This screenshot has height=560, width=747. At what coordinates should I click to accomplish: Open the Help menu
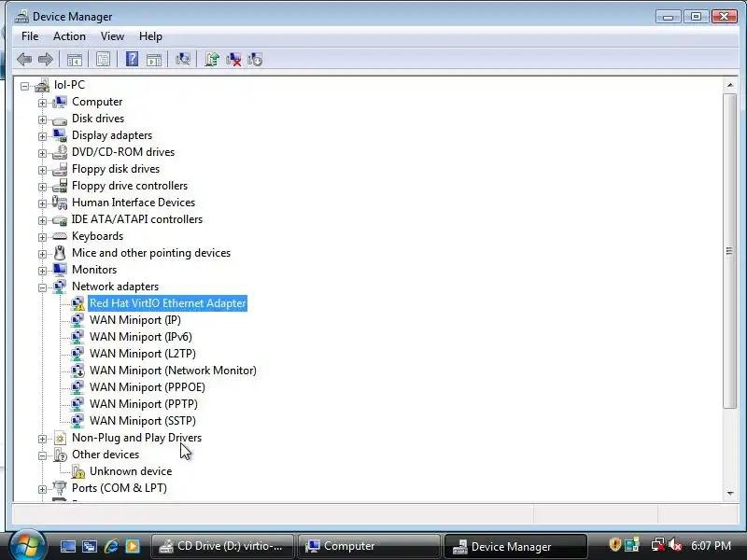[150, 36]
